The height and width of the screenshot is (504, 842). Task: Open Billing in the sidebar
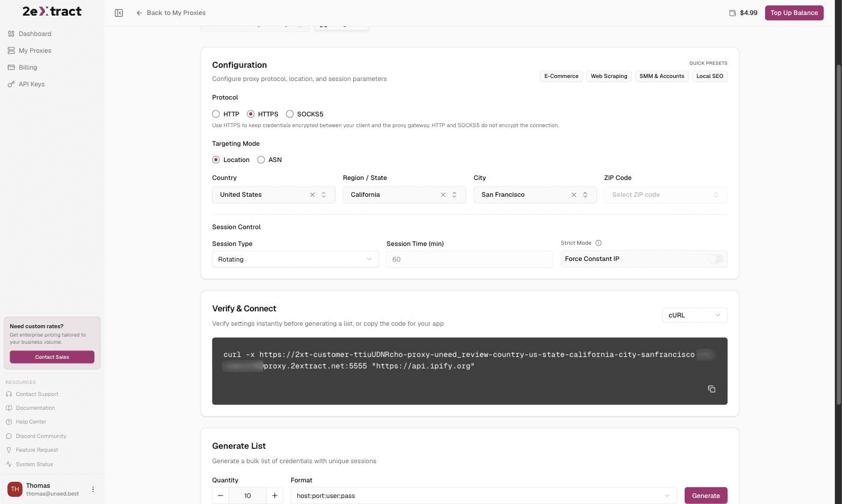click(x=28, y=67)
